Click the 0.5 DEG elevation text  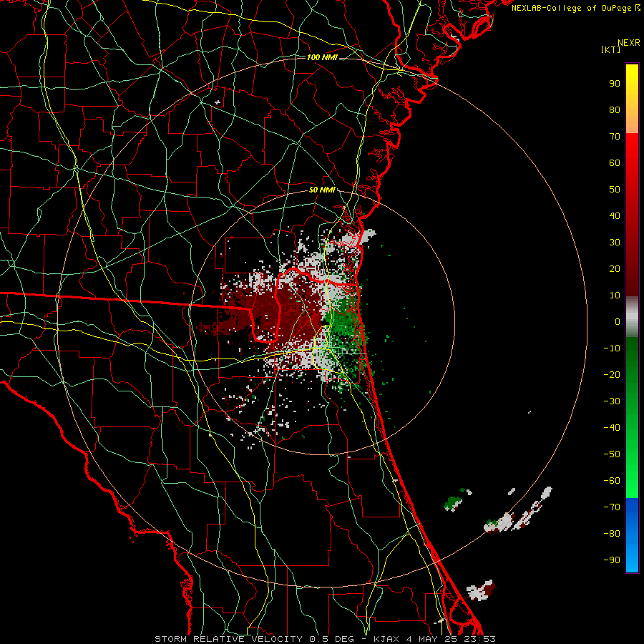pyautogui.click(x=330, y=639)
